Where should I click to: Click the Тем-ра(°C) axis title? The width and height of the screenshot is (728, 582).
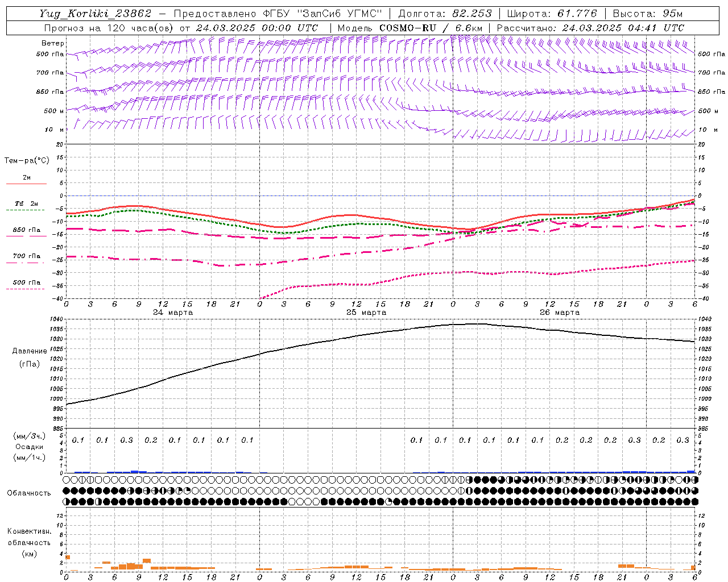pos(27,161)
